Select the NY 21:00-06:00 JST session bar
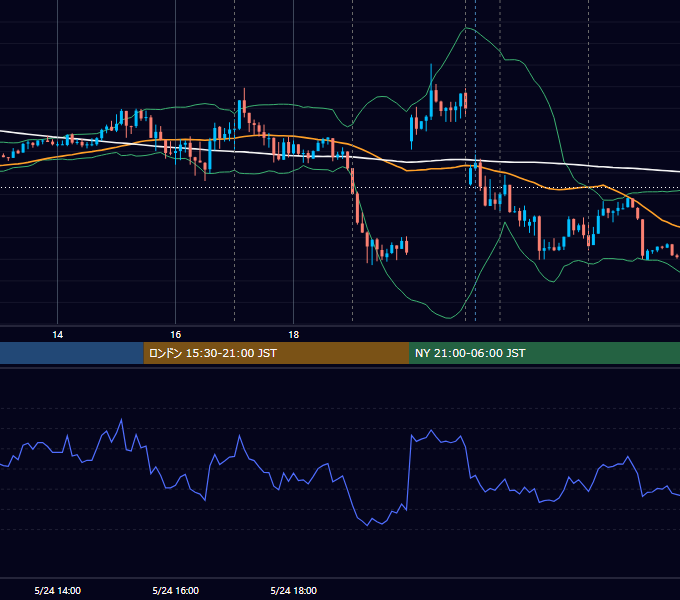Image resolution: width=680 pixels, height=600 pixels. [544, 353]
